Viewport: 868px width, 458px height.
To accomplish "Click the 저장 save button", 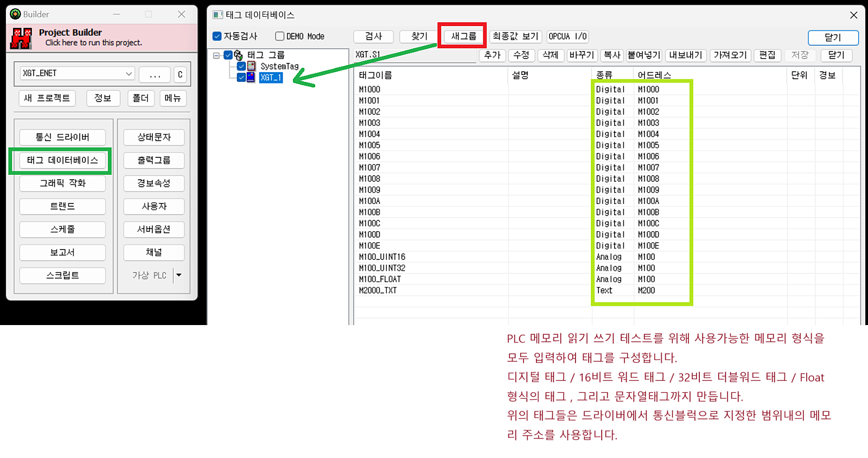I will 800,55.
